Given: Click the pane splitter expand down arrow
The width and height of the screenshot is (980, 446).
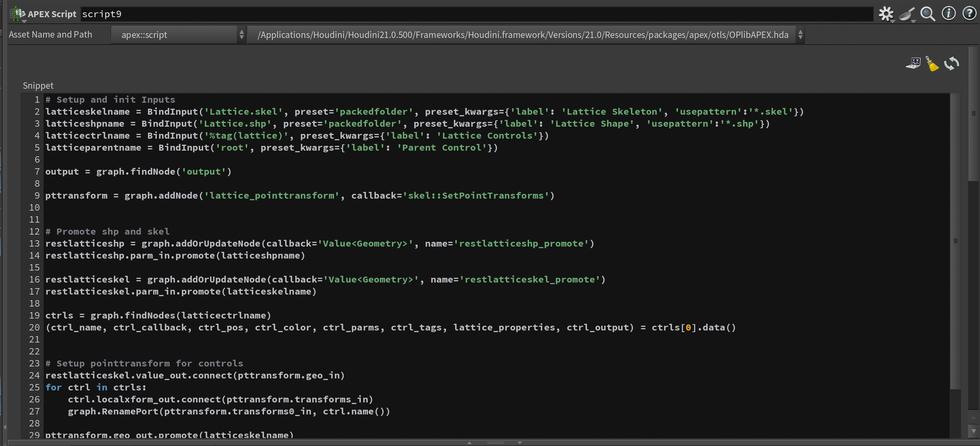Looking at the screenshot, I should (x=520, y=443).
